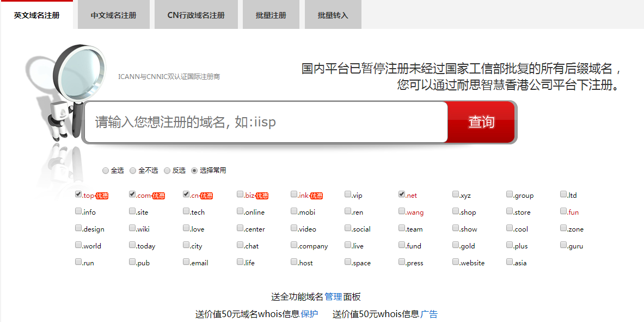
Task: Switch to the 中文域名注册 tab
Action: click(x=113, y=15)
